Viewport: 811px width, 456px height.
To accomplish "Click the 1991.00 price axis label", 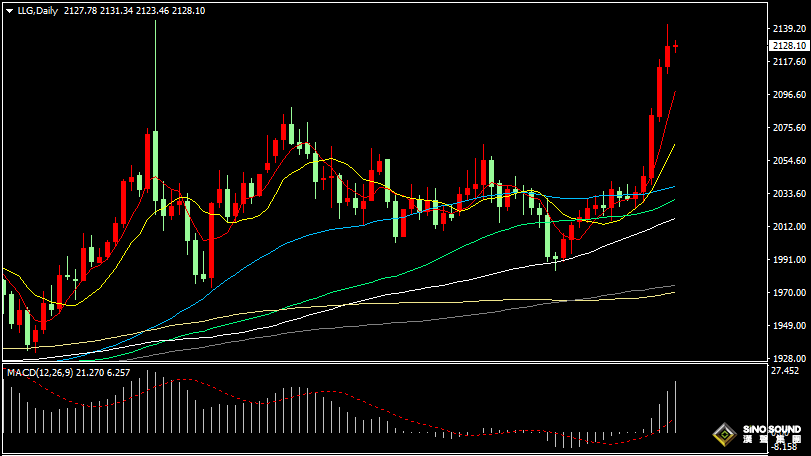I will pos(789,260).
